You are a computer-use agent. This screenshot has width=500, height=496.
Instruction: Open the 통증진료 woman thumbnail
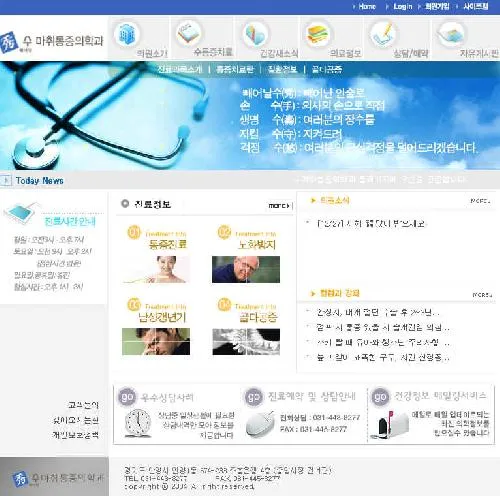[x=156, y=269]
